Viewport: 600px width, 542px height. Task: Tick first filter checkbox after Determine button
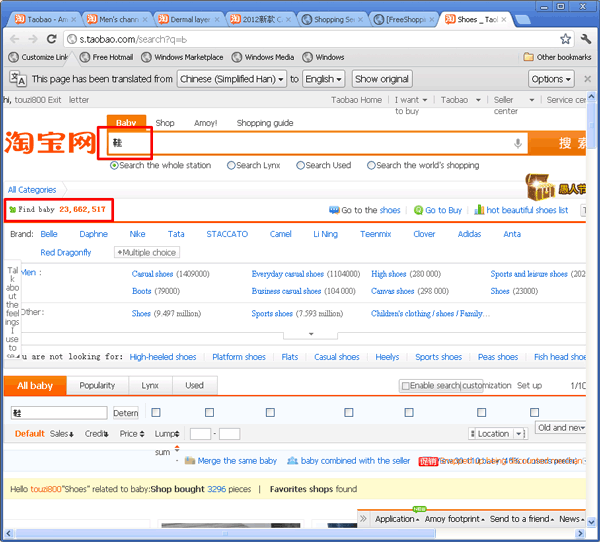pos(156,412)
